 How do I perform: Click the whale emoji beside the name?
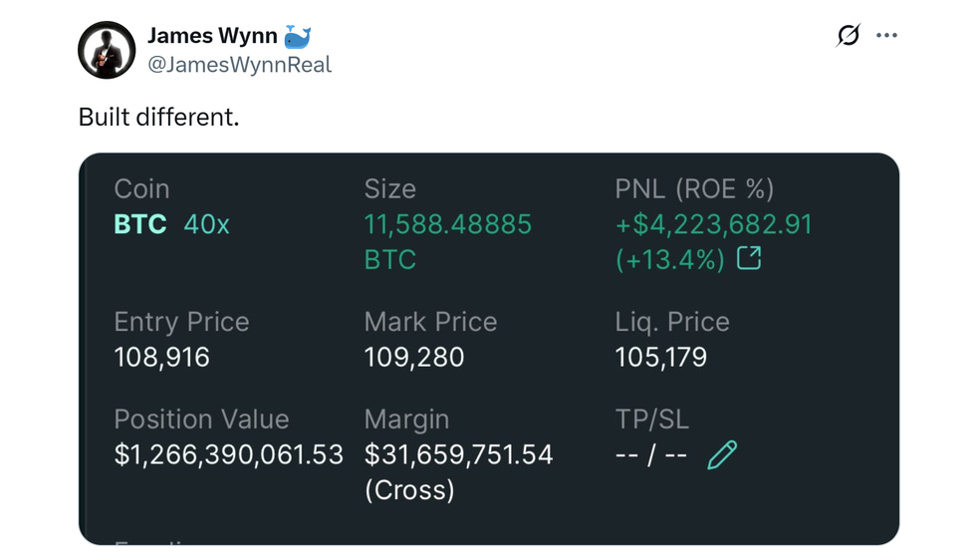tap(298, 37)
